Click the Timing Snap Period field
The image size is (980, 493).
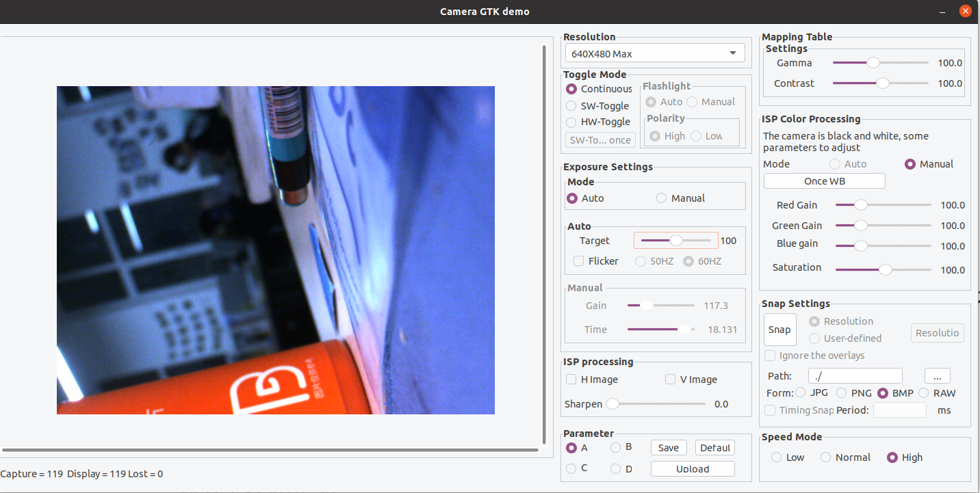[x=900, y=410]
